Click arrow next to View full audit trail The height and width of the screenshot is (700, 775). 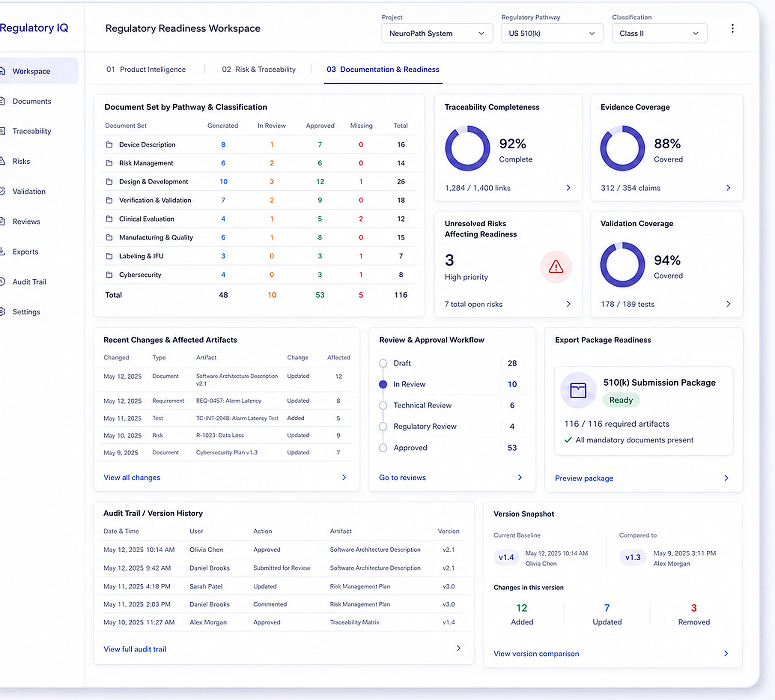(458, 649)
